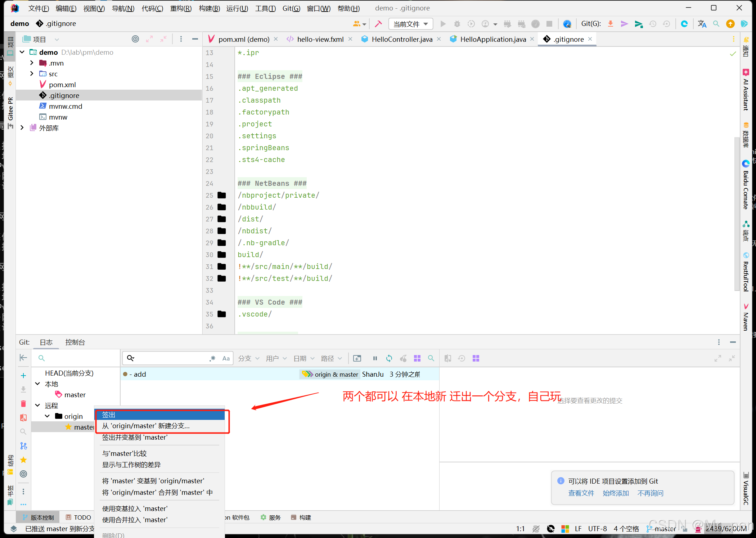Click the Git log text search field
Image resolution: width=756 pixels, height=538 pixels.
pyautogui.click(x=171, y=358)
